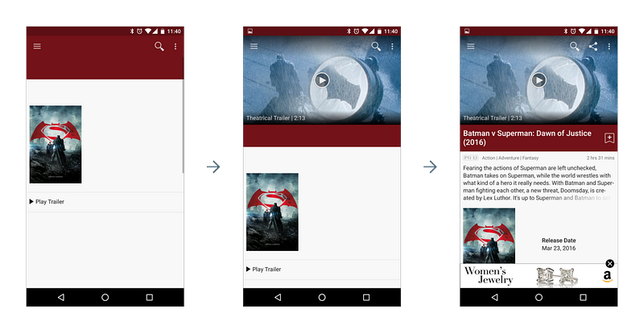644x333 pixels.
Task: Tap Android home button on first phone
Action: (105, 298)
